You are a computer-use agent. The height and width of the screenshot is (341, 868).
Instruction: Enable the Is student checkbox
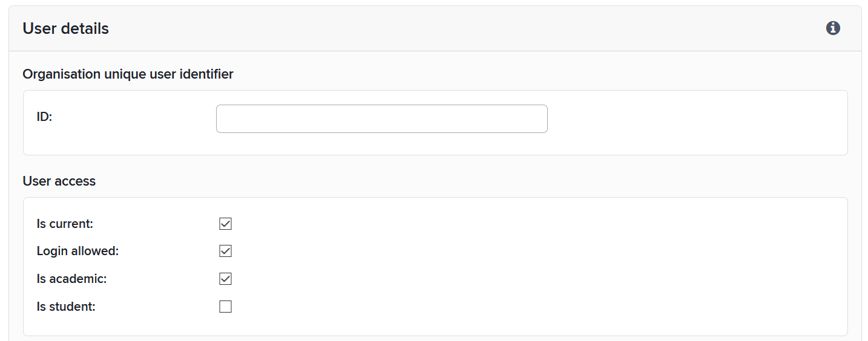point(225,307)
